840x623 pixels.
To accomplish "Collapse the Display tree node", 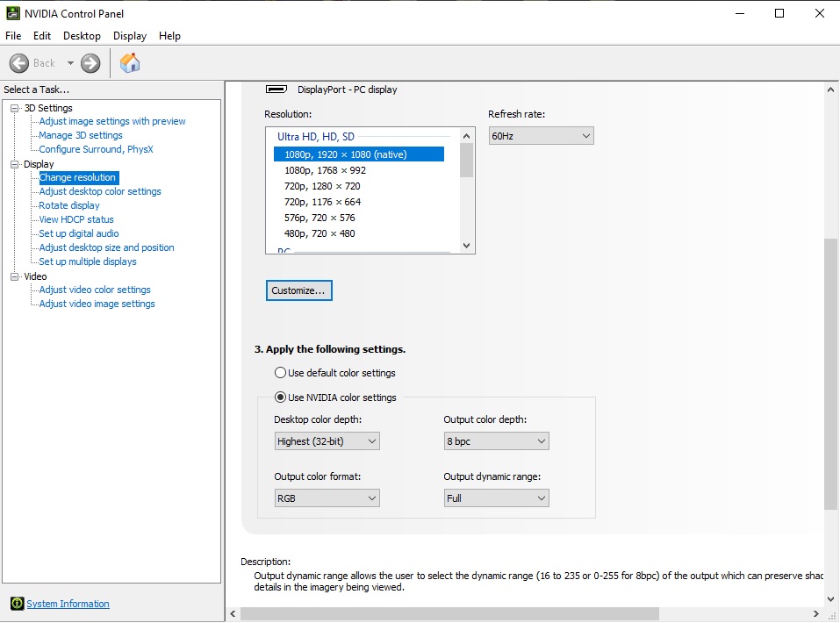I will click(x=14, y=164).
